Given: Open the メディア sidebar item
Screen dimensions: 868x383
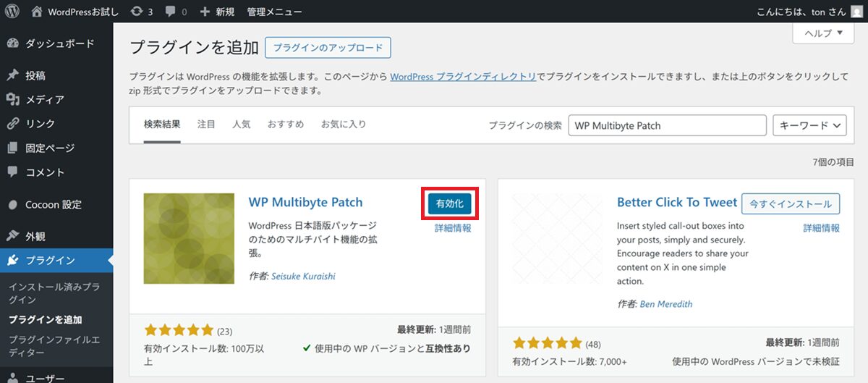Looking at the screenshot, I should tap(44, 99).
